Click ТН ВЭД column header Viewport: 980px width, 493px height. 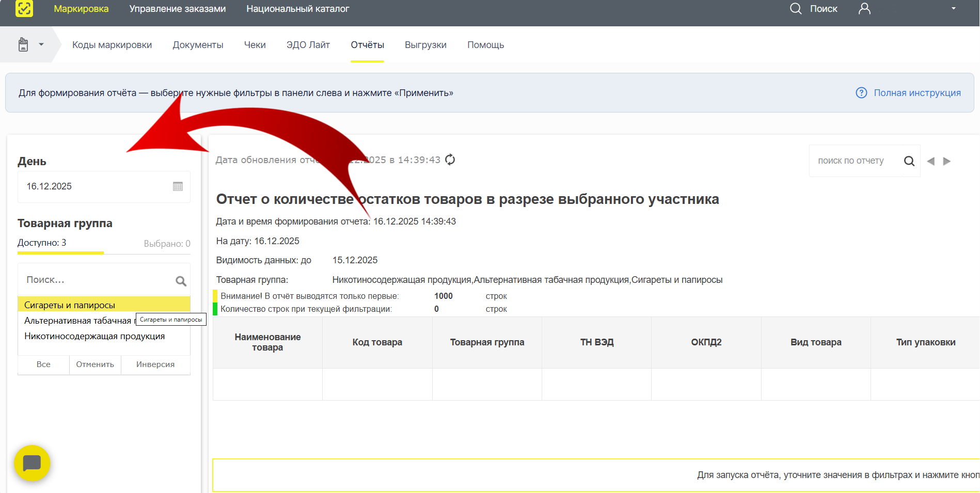(x=597, y=342)
